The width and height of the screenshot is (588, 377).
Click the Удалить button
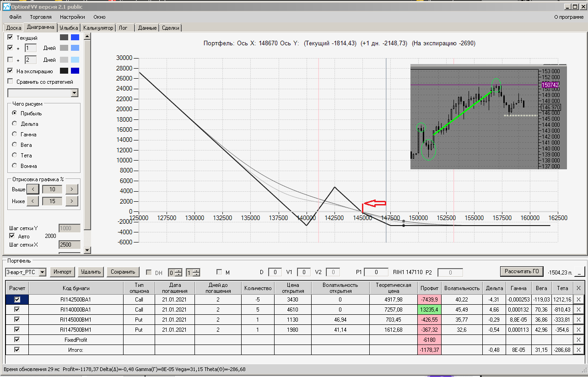pos(91,272)
